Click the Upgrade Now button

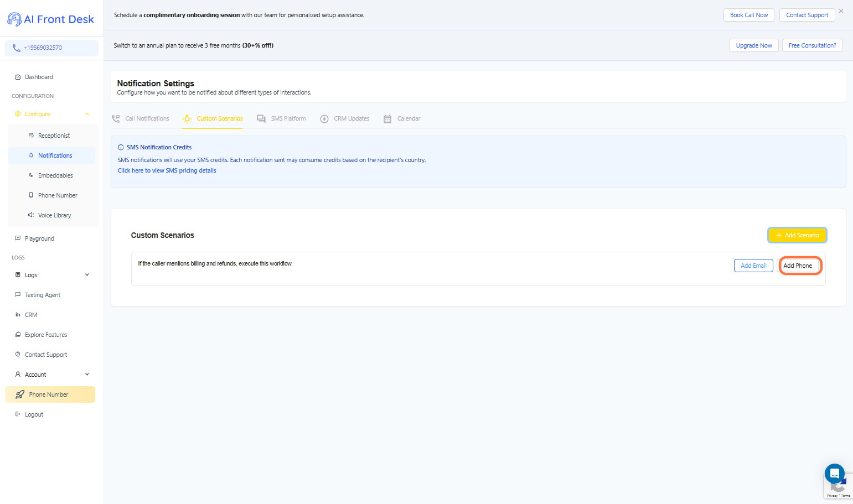(754, 45)
